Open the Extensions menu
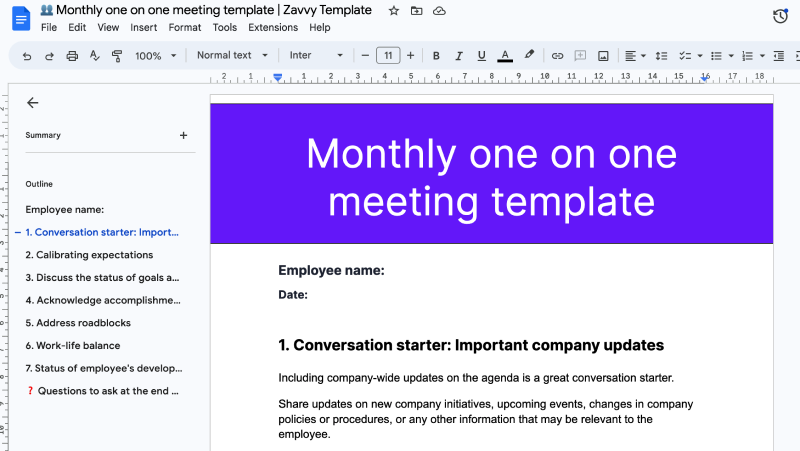This screenshot has height=451, width=800. pos(273,28)
